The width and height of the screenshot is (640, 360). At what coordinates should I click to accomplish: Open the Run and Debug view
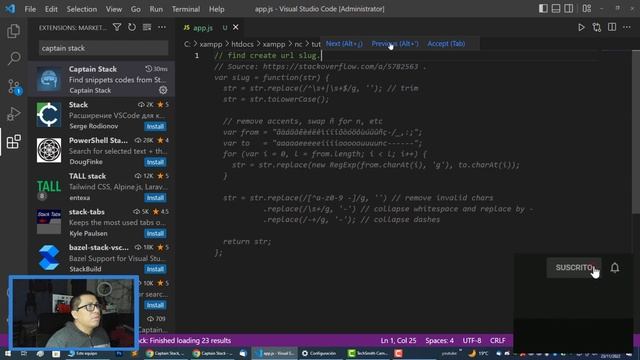click(14, 114)
